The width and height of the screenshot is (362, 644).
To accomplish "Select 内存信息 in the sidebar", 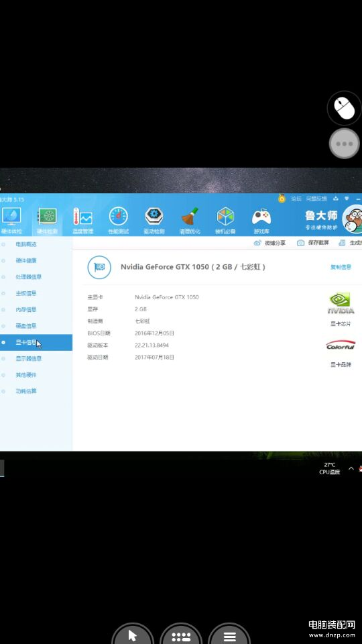I will point(26,310).
